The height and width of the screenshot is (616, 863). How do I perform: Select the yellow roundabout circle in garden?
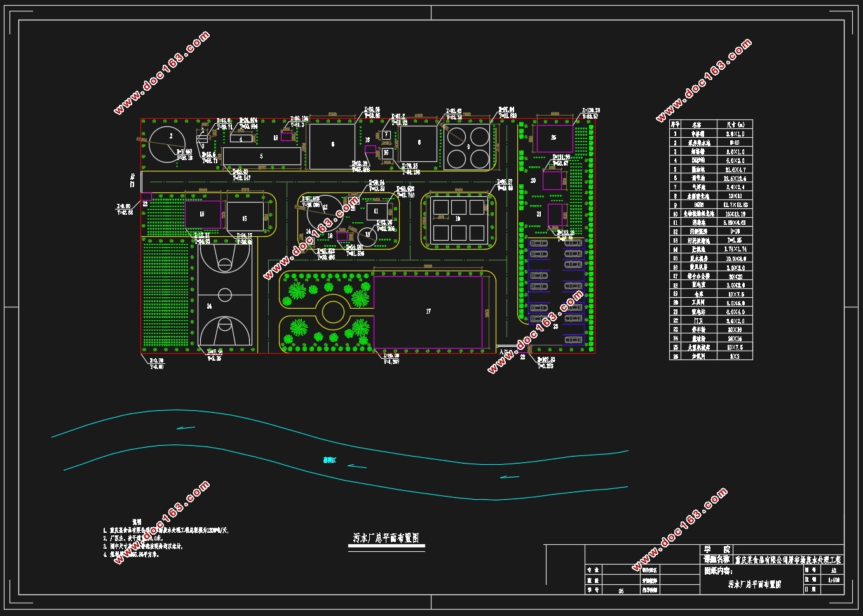pyautogui.click(x=332, y=311)
